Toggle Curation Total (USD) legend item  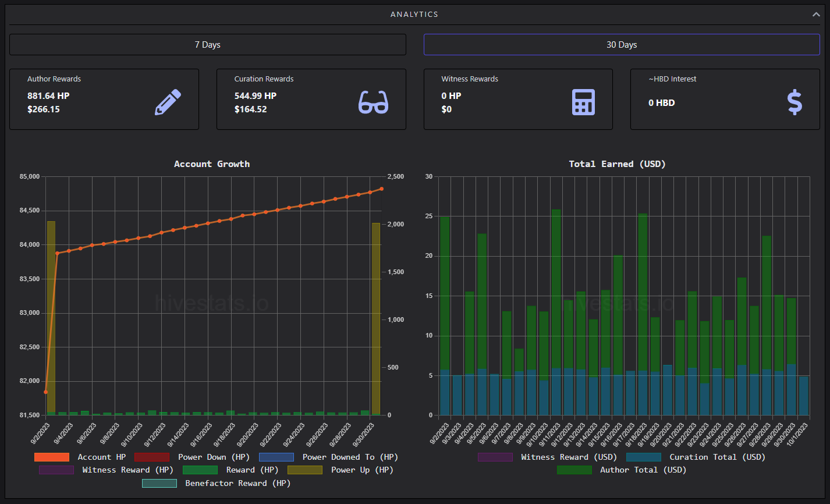(x=696, y=457)
